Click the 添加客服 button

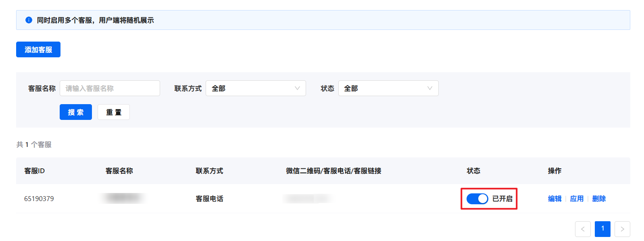click(38, 50)
